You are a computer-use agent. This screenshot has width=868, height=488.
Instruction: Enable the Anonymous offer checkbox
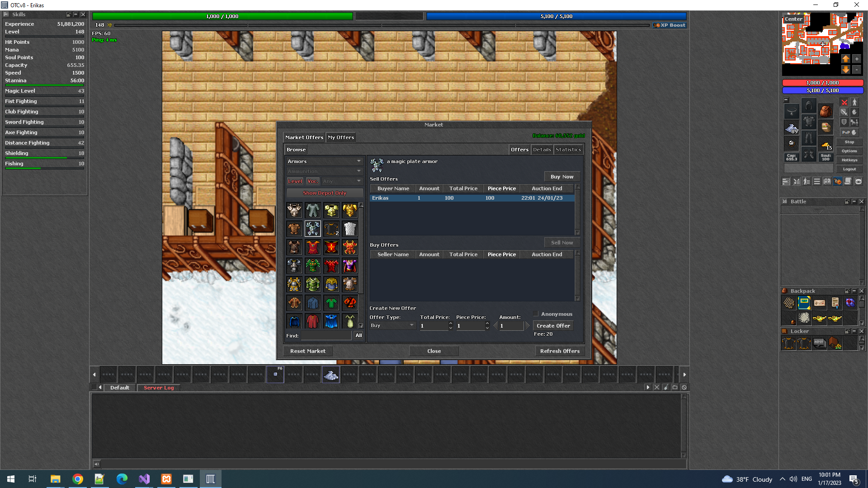pos(536,314)
